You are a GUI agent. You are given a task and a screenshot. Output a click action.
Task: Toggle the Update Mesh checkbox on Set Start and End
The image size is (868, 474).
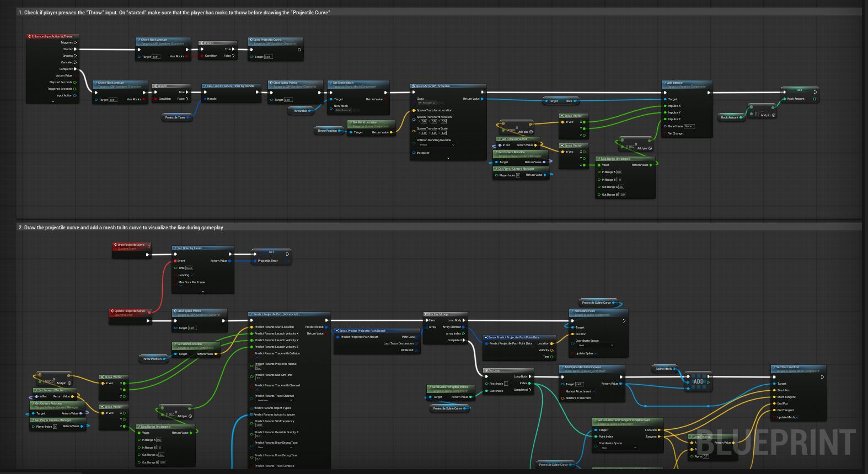pyautogui.click(x=797, y=417)
